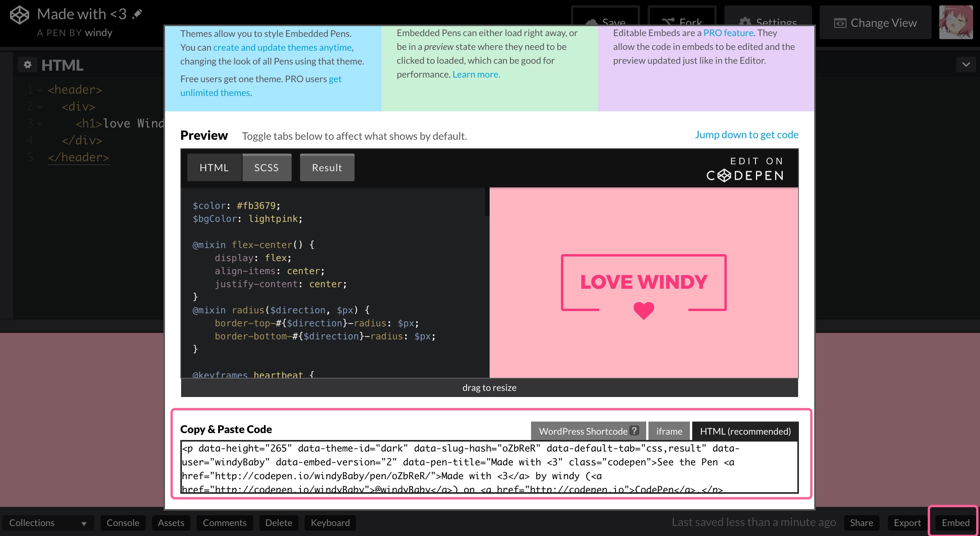Select the WordPress Shortcode tab
The height and width of the screenshot is (536, 980).
(x=588, y=431)
